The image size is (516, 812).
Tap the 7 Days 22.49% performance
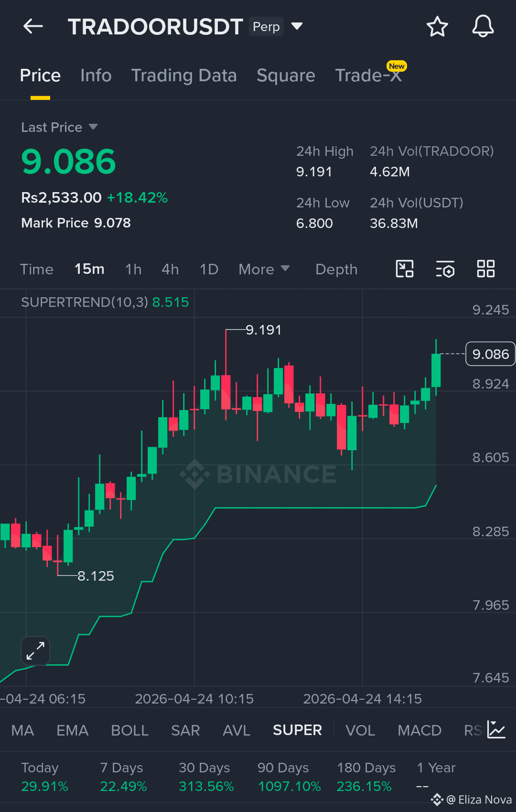click(x=123, y=777)
